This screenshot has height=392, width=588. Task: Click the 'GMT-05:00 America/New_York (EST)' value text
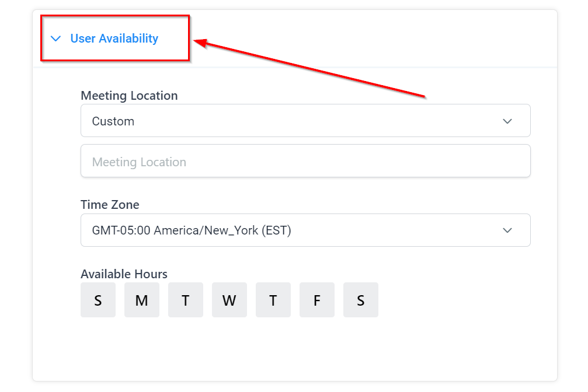[192, 230]
